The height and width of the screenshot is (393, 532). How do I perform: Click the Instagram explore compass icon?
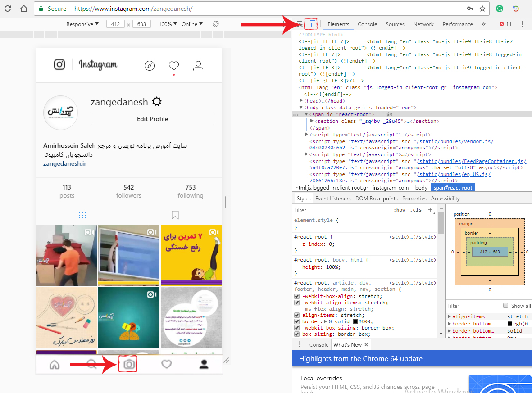[150, 66]
